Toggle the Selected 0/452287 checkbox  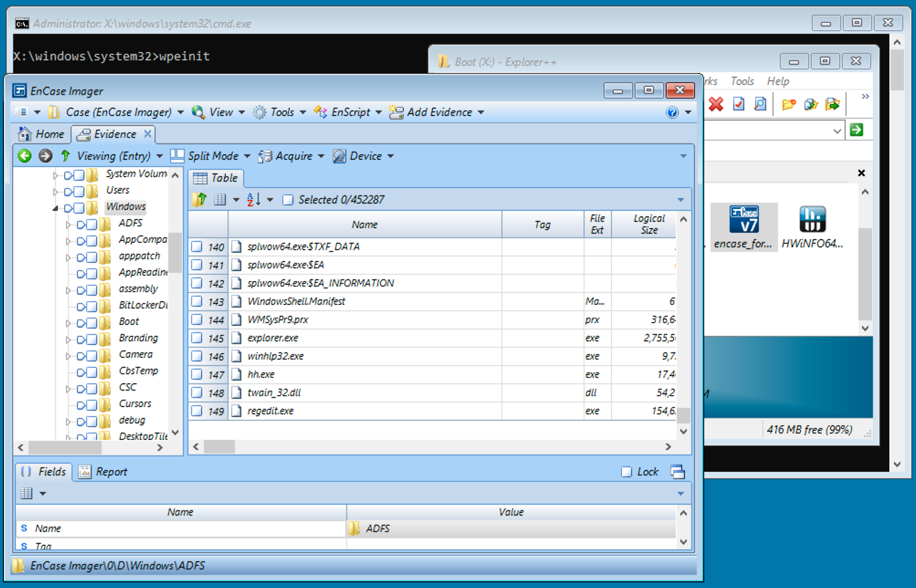288,200
